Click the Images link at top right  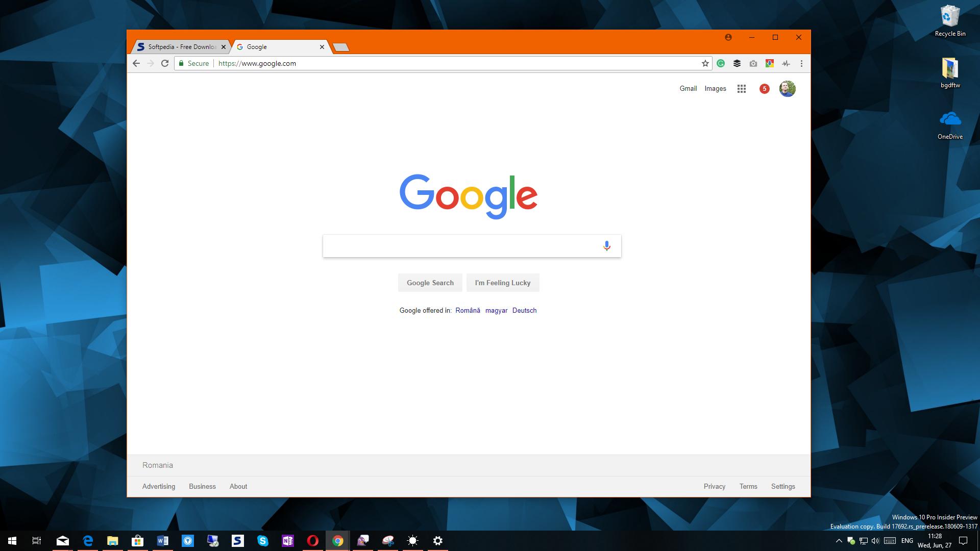point(715,88)
